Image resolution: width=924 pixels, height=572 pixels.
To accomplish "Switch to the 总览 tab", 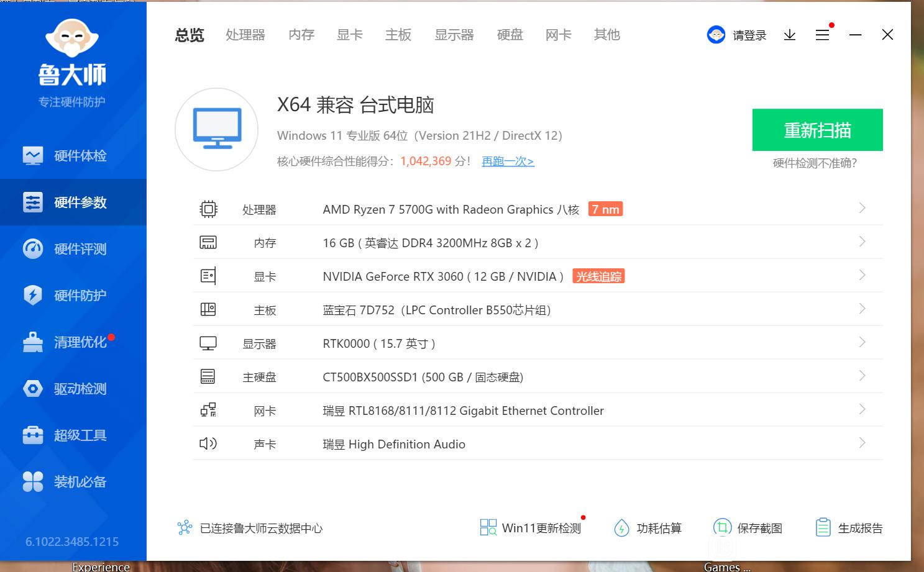I will tap(190, 35).
